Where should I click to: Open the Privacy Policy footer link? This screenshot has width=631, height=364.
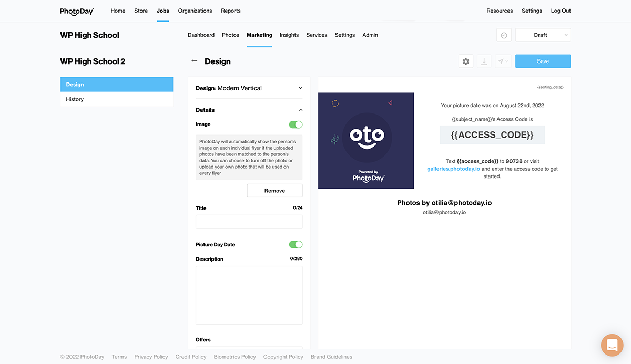(x=151, y=357)
